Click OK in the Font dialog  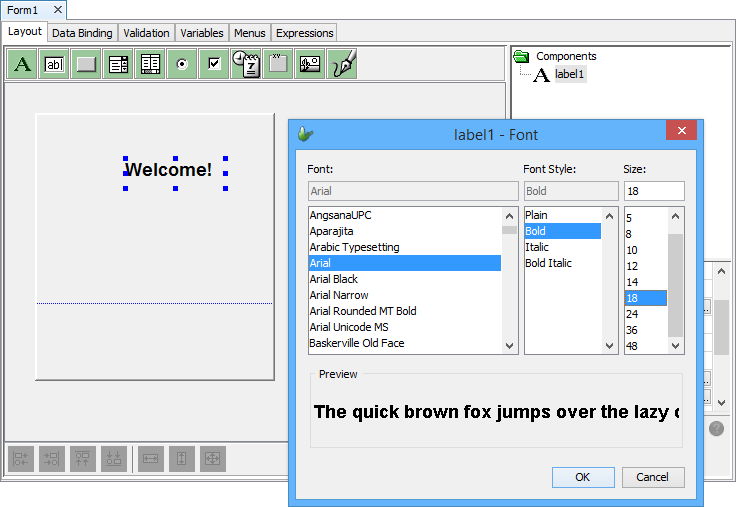pyautogui.click(x=582, y=477)
